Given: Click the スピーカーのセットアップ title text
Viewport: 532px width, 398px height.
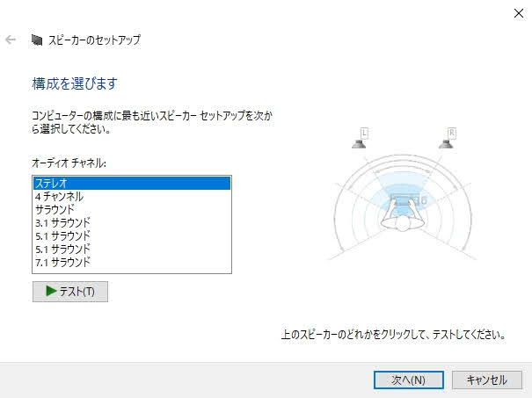Looking at the screenshot, I should point(94,40).
